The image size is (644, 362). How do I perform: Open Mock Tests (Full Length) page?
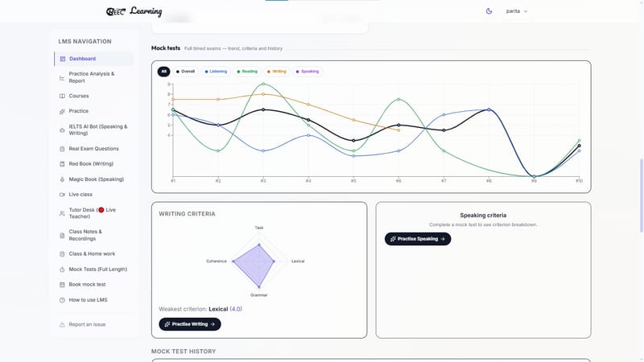[93, 269]
